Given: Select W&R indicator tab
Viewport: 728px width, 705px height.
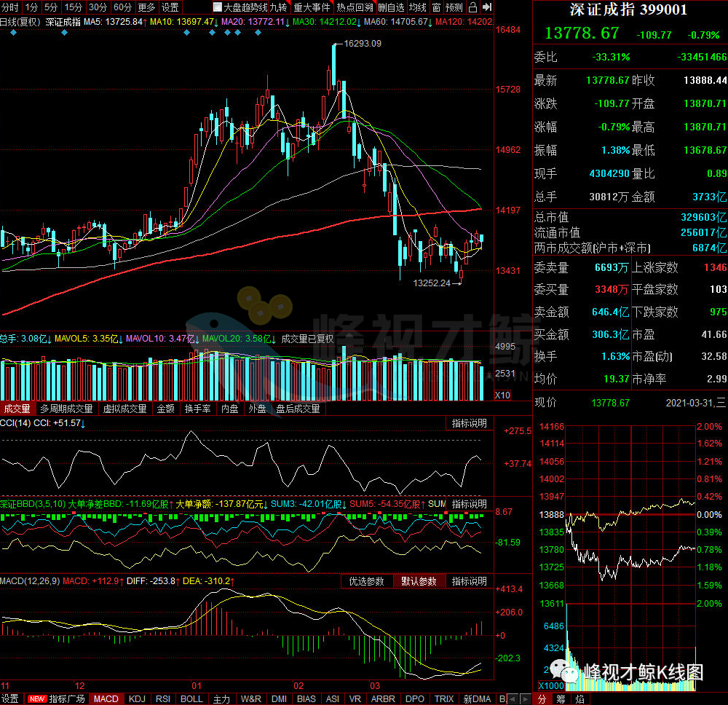Looking at the screenshot, I should 250,698.
